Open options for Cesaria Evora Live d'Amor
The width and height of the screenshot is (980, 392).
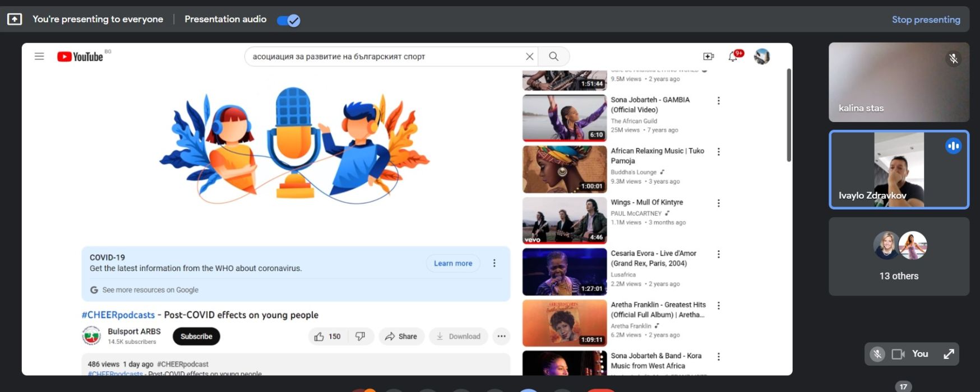[x=718, y=254]
